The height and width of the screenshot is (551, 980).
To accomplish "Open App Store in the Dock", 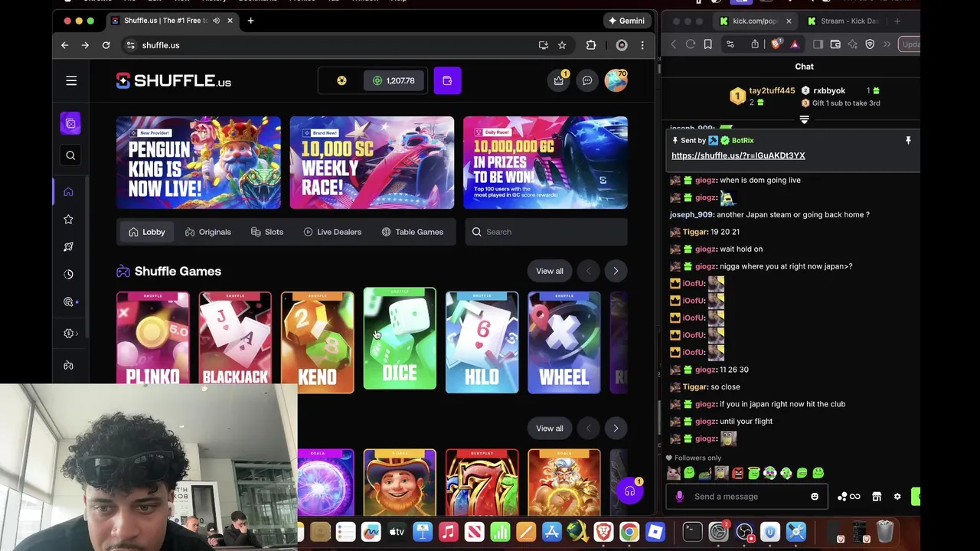I will [x=552, y=532].
